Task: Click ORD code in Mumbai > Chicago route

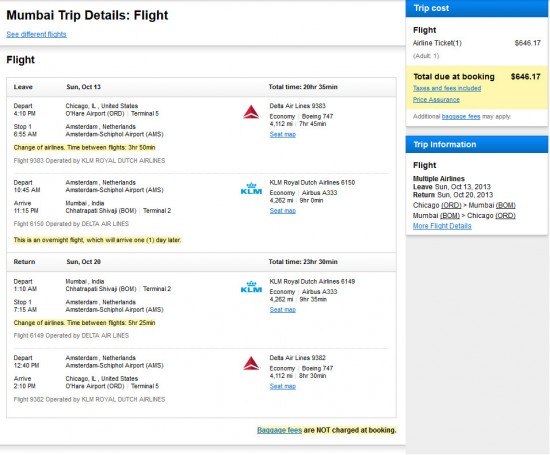Action: tap(505, 215)
